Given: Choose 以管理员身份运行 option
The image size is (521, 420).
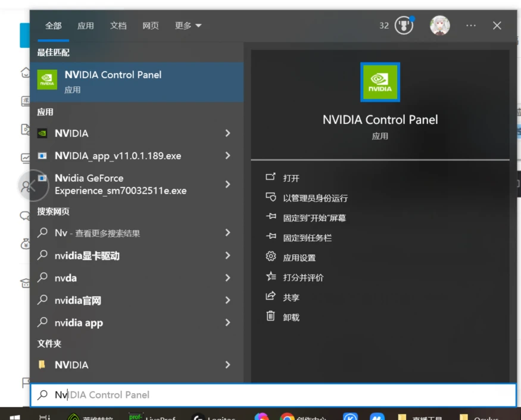Looking at the screenshot, I should [x=316, y=198].
